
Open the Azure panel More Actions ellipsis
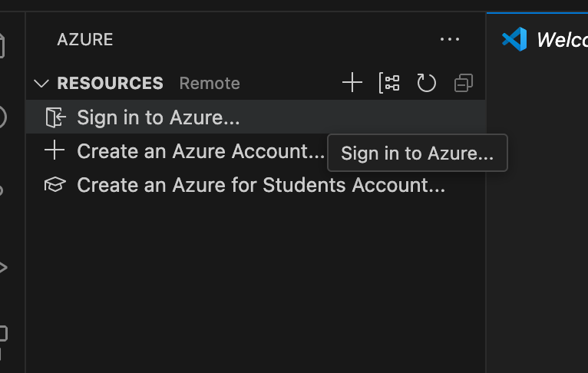[x=450, y=39]
